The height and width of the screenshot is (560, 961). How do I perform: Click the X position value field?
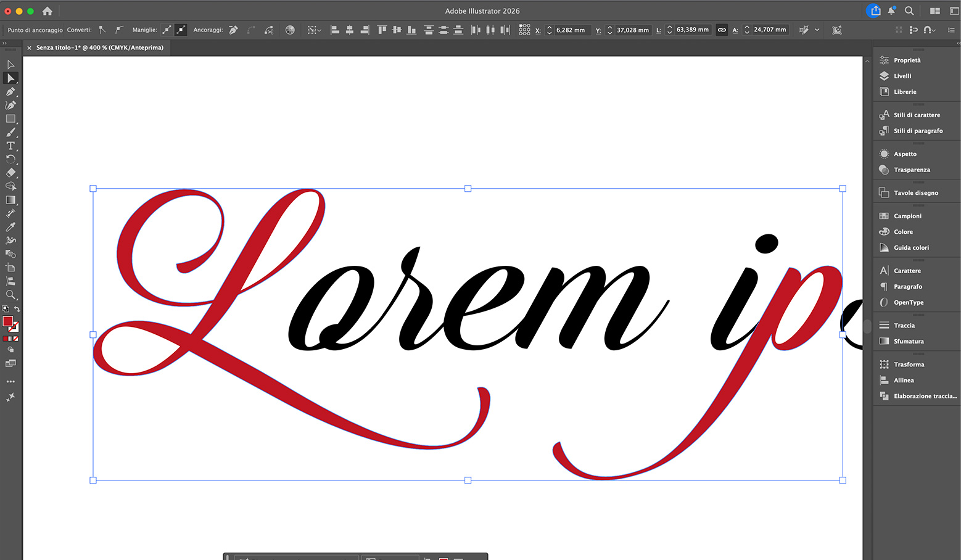click(x=571, y=30)
